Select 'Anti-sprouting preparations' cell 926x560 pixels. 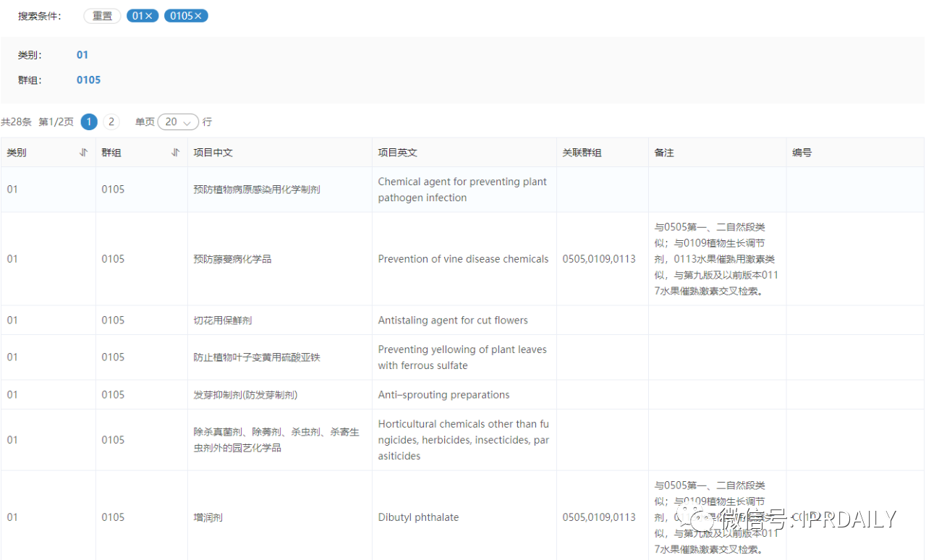point(464,395)
